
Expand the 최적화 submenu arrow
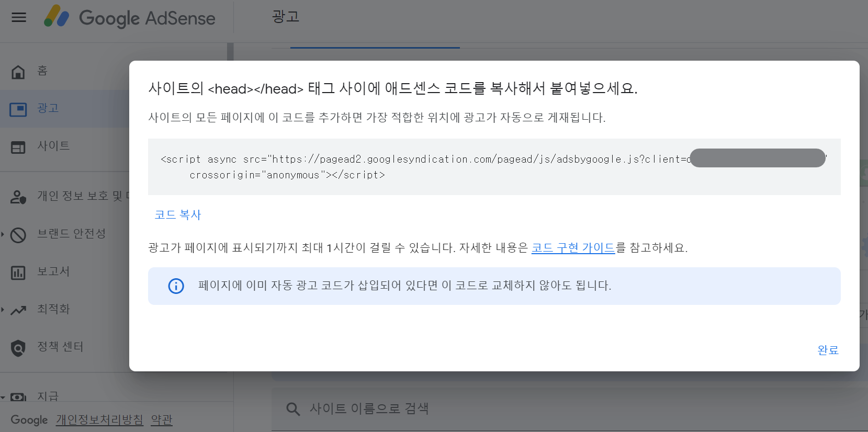coord(3,310)
